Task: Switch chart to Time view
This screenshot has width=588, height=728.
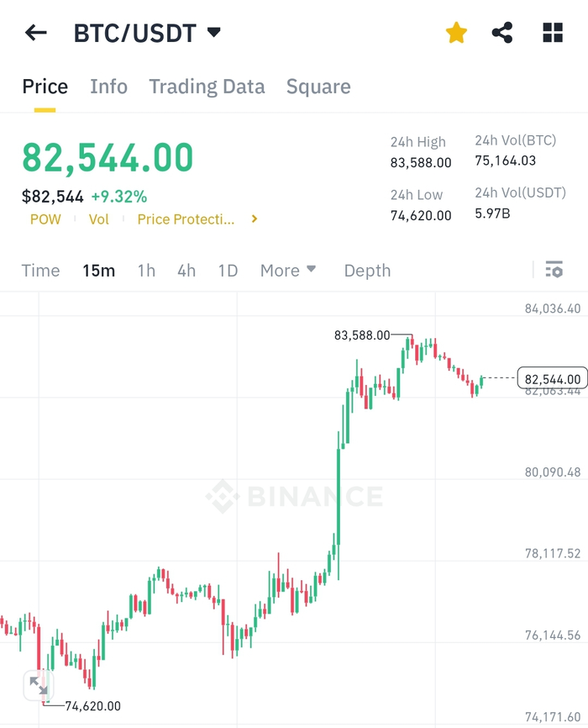Action: pos(41,270)
